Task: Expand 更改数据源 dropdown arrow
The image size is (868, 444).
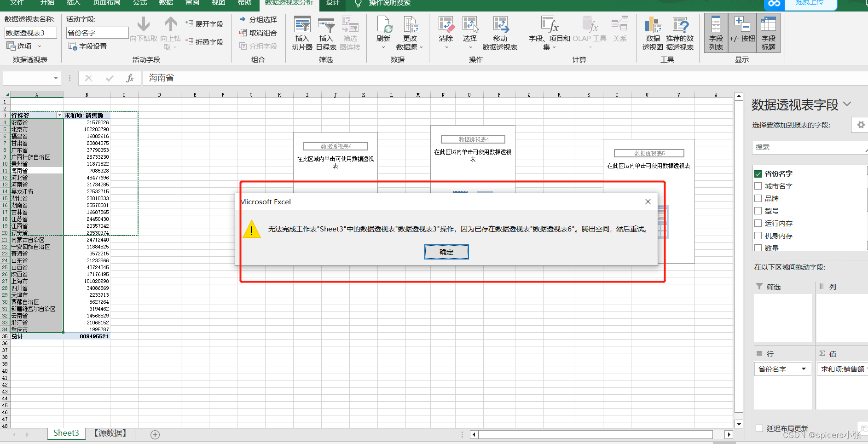Action: (x=421, y=47)
